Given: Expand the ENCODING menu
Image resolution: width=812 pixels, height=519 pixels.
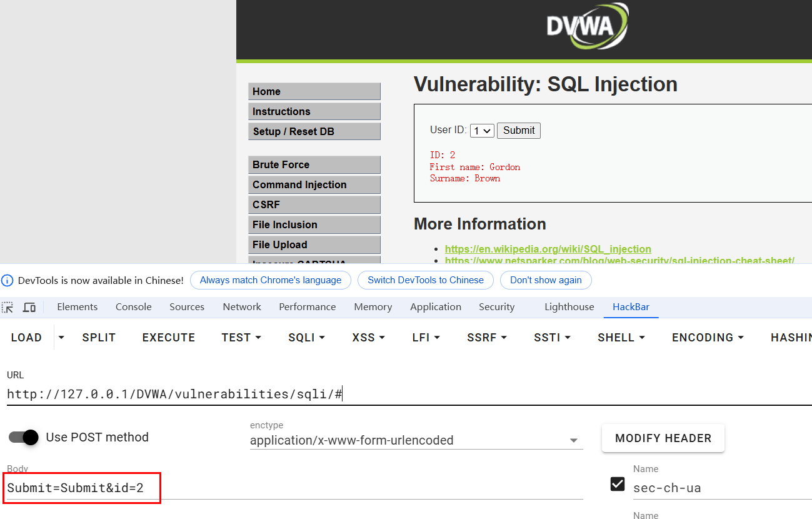Looking at the screenshot, I should tap(708, 338).
